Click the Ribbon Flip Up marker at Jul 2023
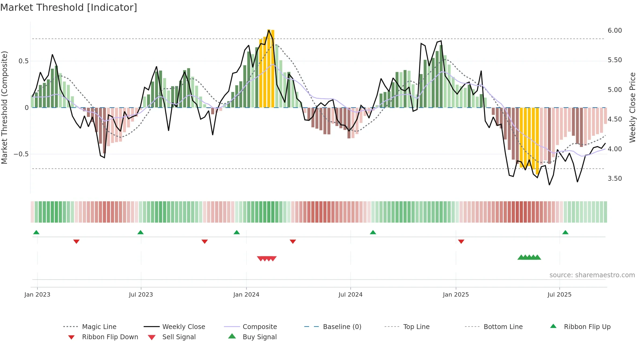 coord(140,232)
